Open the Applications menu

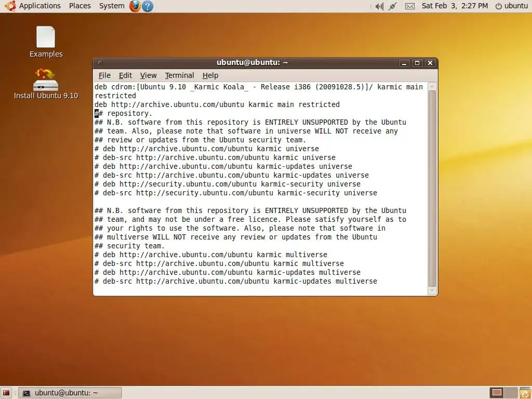tap(39, 6)
